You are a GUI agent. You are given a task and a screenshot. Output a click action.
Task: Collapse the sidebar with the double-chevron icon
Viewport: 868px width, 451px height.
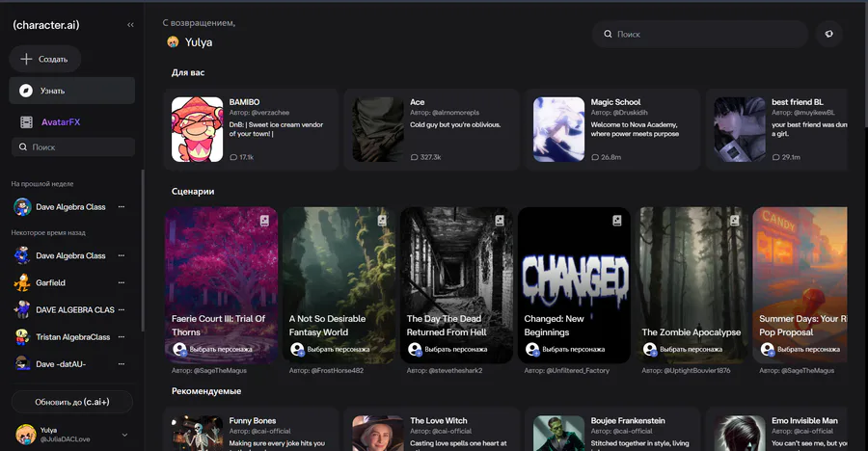[130, 25]
